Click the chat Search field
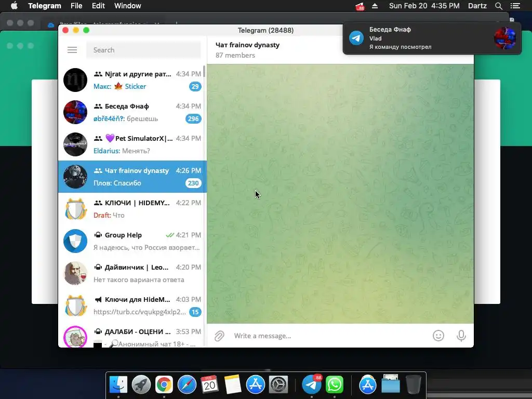 (x=143, y=50)
